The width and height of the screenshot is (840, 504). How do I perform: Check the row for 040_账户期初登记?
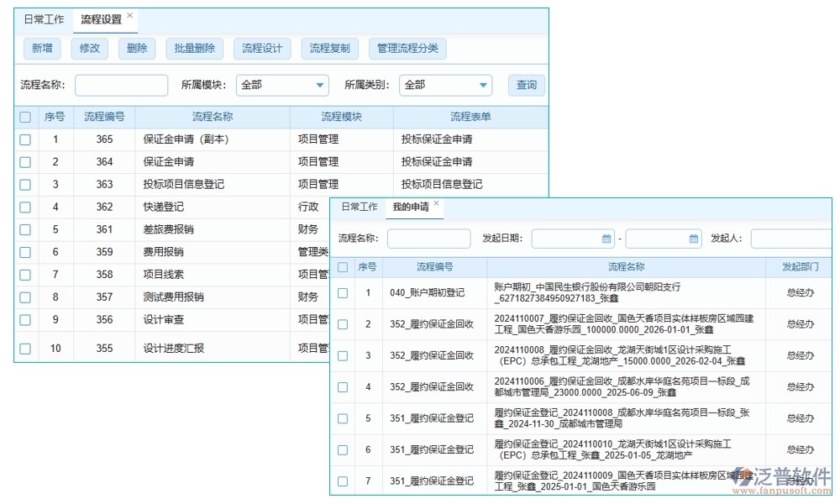tap(344, 293)
